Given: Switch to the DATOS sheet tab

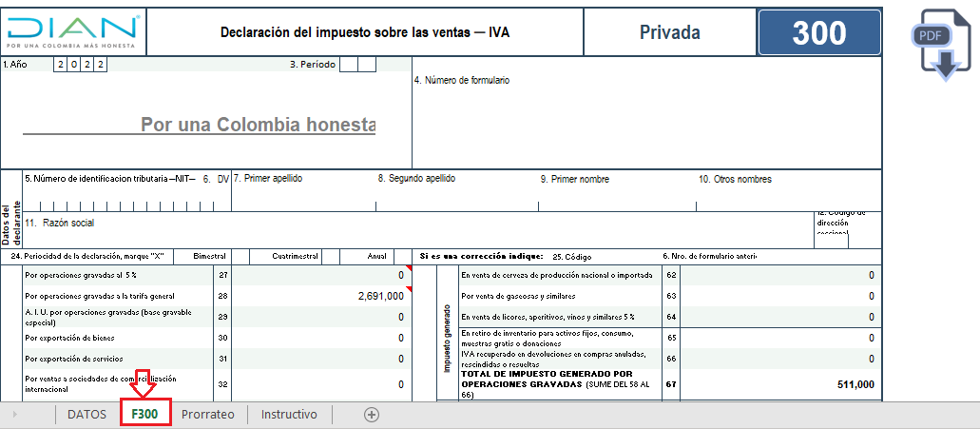Looking at the screenshot, I should tap(86, 415).
